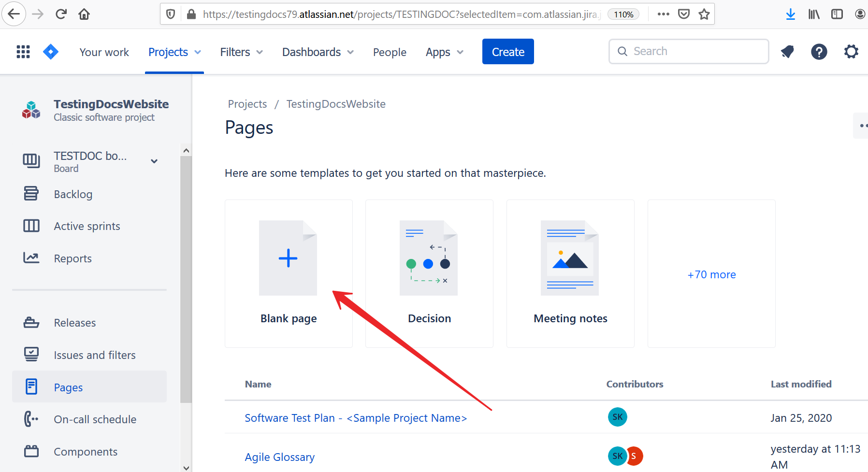Screen dimensions: 868x472
Task: Expand the TESTDOC board selector chevron
Action: tap(154, 161)
